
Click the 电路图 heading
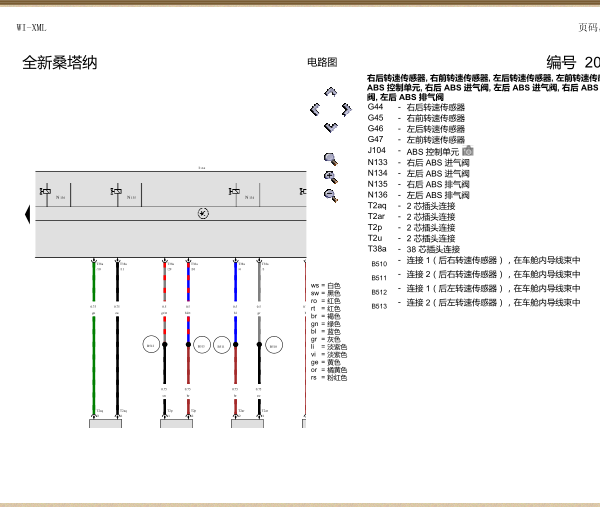[322, 62]
